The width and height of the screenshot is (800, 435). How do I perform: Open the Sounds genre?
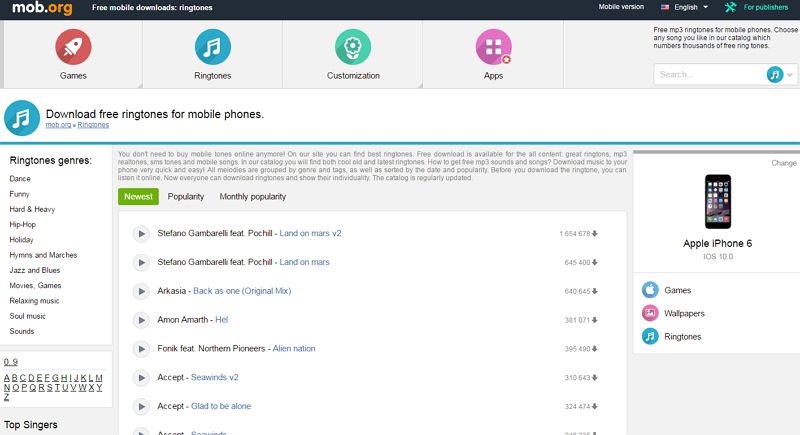22,331
